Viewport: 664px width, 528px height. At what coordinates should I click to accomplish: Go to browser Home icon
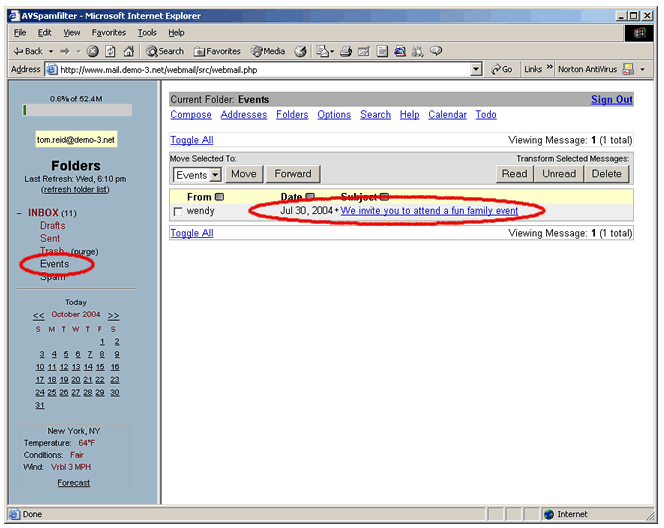click(128, 51)
